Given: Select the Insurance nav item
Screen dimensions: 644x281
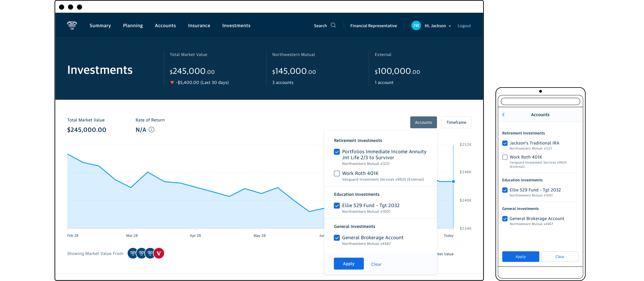Looking at the screenshot, I should point(199,26).
